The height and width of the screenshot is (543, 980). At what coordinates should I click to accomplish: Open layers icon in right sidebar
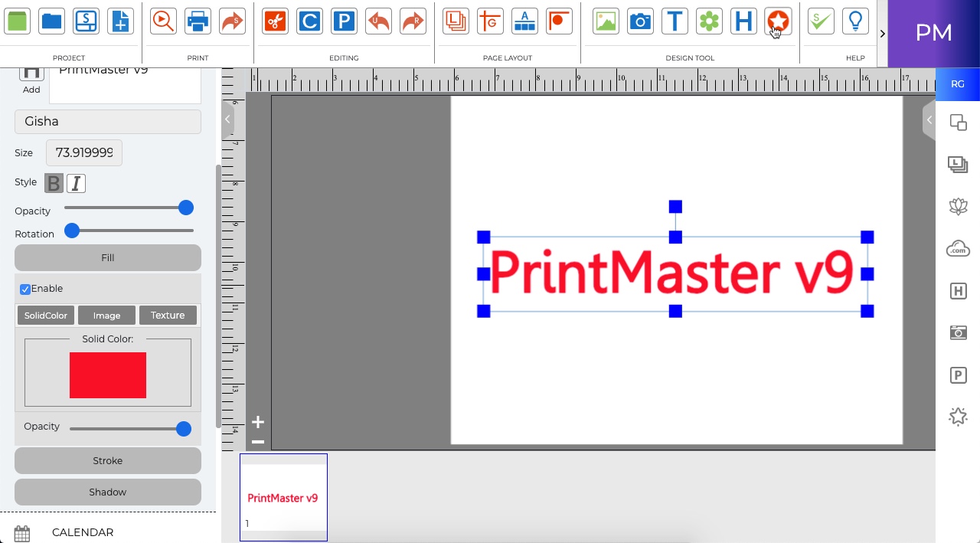pyautogui.click(x=958, y=164)
